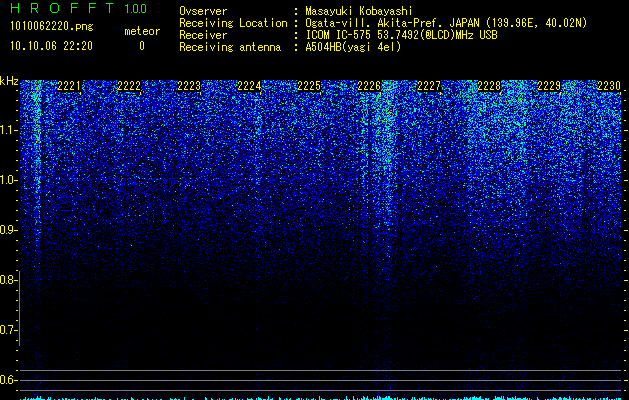The image size is (629, 400).
Task: Click the 2221 time marker
Action: pyautogui.click(x=69, y=86)
